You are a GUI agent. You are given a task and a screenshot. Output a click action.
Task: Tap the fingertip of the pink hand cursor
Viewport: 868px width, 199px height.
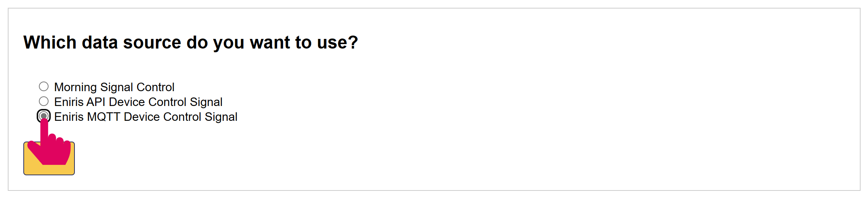coord(44,122)
